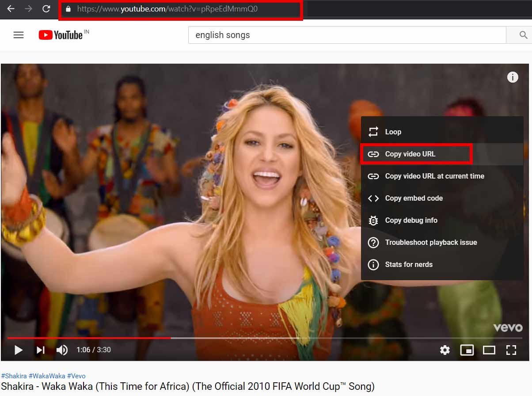Mute audio with the speaker icon
The image size is (532, 396).
[62, 350]
